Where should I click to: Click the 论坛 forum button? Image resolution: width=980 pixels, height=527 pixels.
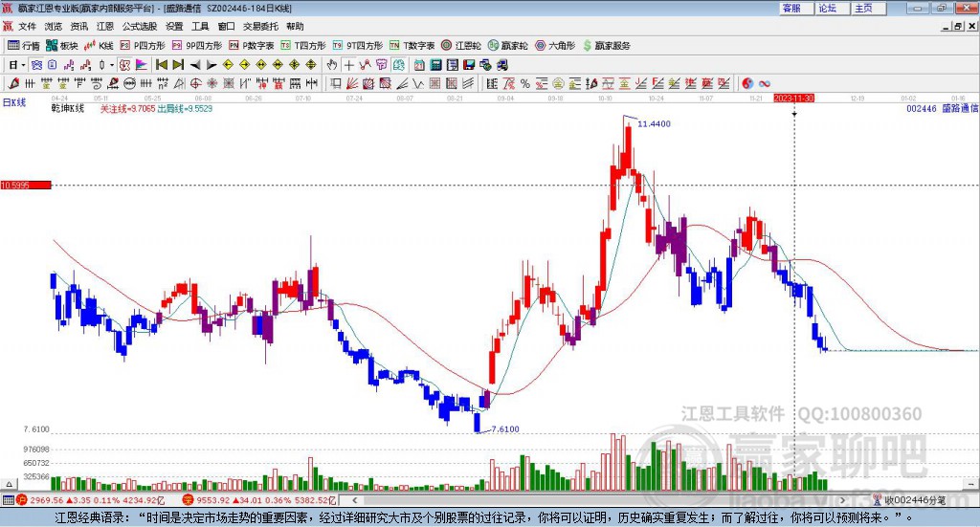tap(828, 8)
